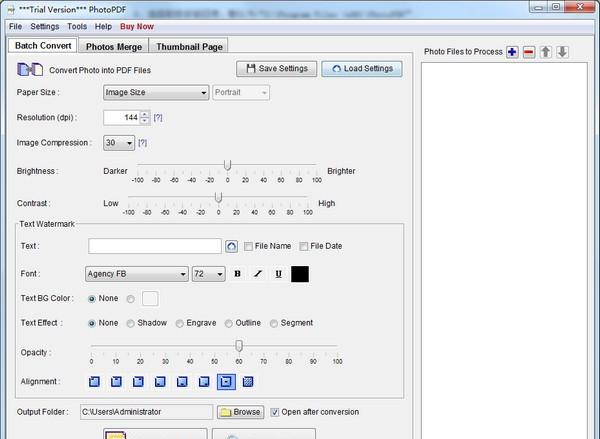Click the move down arrow icon
This screenshot has width=600, height=439.
click(562, 52)
